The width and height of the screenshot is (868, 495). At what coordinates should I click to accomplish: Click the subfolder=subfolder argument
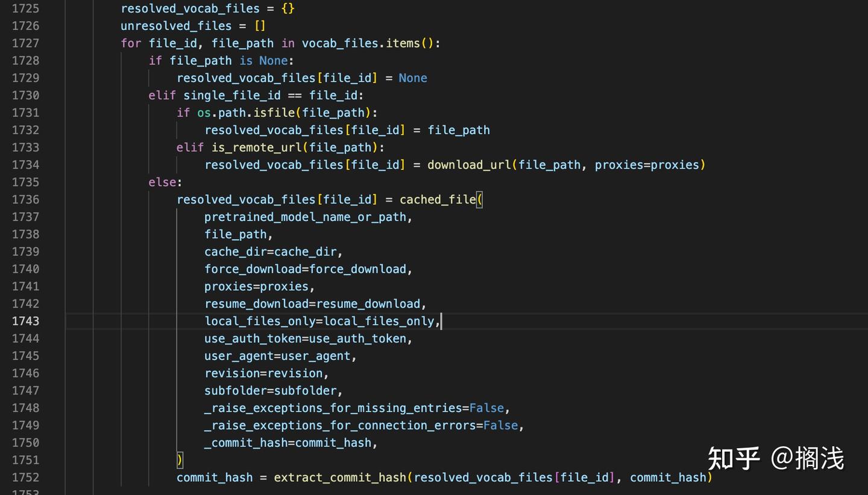[x=272, y=390]
